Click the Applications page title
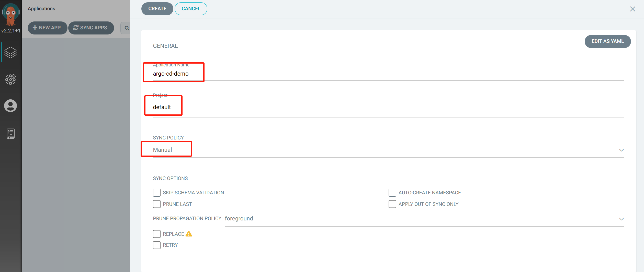Image resolution: width=644 pixels, height=272 pixels. click(x=41, y=8)
